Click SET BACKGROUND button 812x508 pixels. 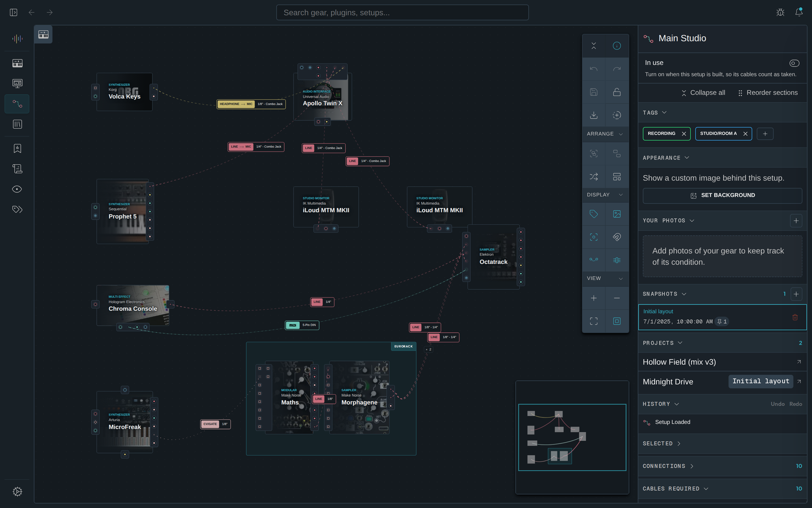click(722, 196)
